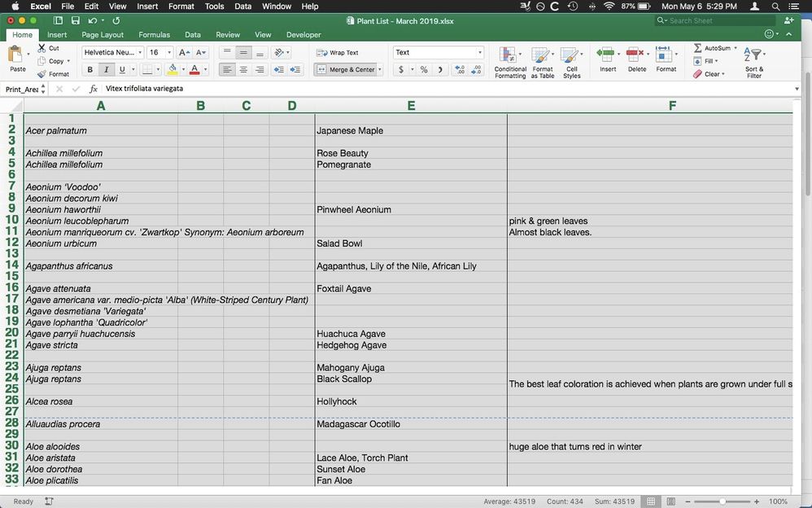The image size is (812, 508).
Task: Toggle italic formatting off
Action: [x=107, y=69]
